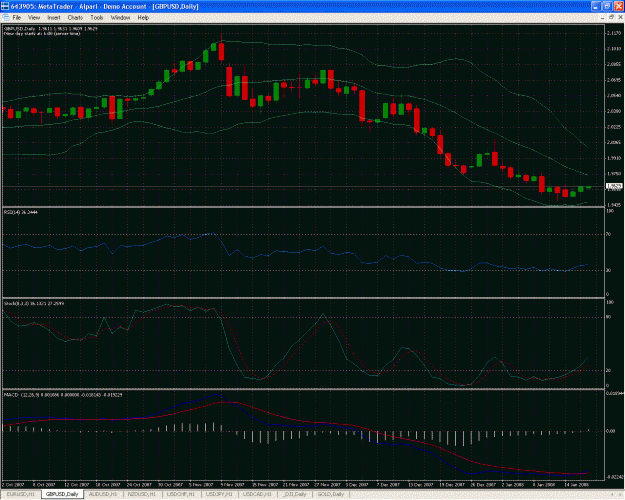Open the Window menu

(x=120, y=18)
